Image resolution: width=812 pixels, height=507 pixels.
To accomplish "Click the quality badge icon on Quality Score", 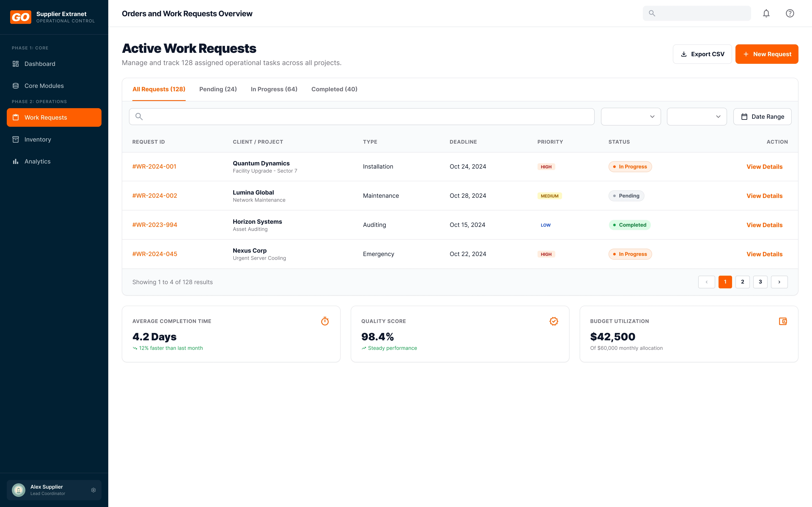I will pyautogui.click(x=554, y=321).
